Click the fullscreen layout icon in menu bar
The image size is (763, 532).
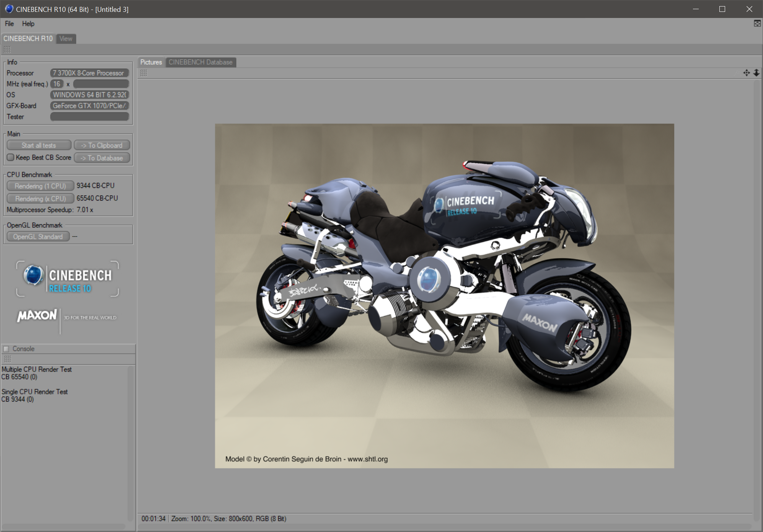(757, 24)
